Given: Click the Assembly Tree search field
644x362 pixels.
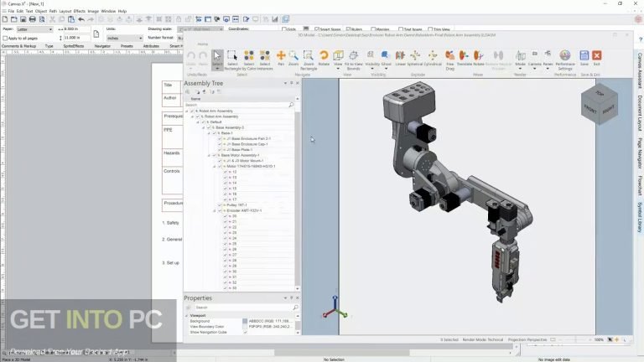Looking at the screenshot, I should point(236,105).
